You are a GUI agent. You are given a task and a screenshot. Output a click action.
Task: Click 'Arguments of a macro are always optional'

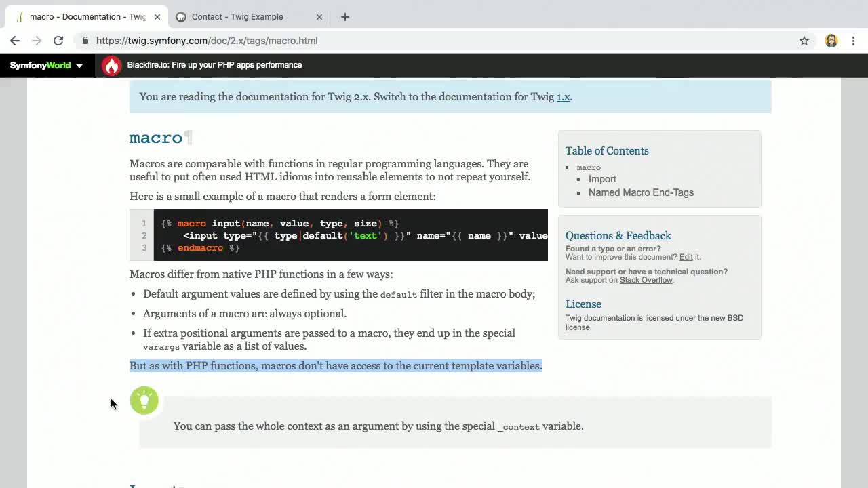(245, 313)
